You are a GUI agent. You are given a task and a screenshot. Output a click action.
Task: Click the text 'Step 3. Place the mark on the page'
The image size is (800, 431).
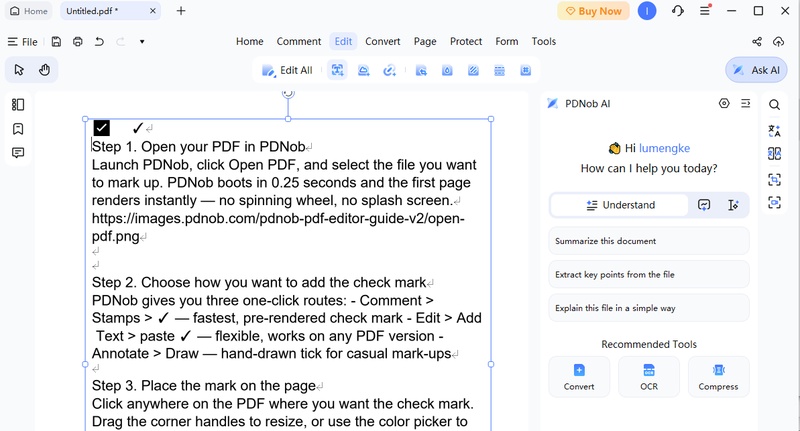[x=204, y=386]
